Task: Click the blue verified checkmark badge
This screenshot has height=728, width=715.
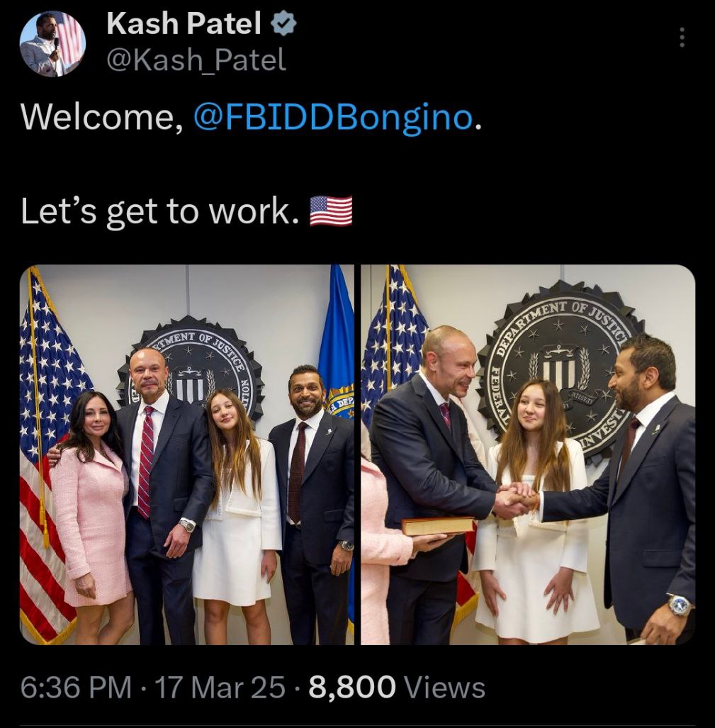Action: point(283,23)
